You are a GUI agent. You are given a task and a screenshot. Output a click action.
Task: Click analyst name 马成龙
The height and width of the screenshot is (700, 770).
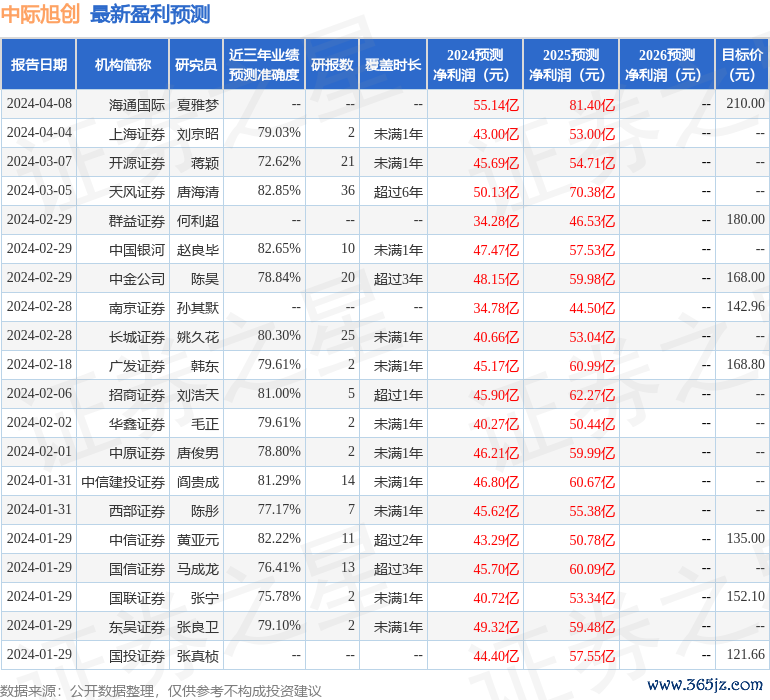[x=197, y=568]
